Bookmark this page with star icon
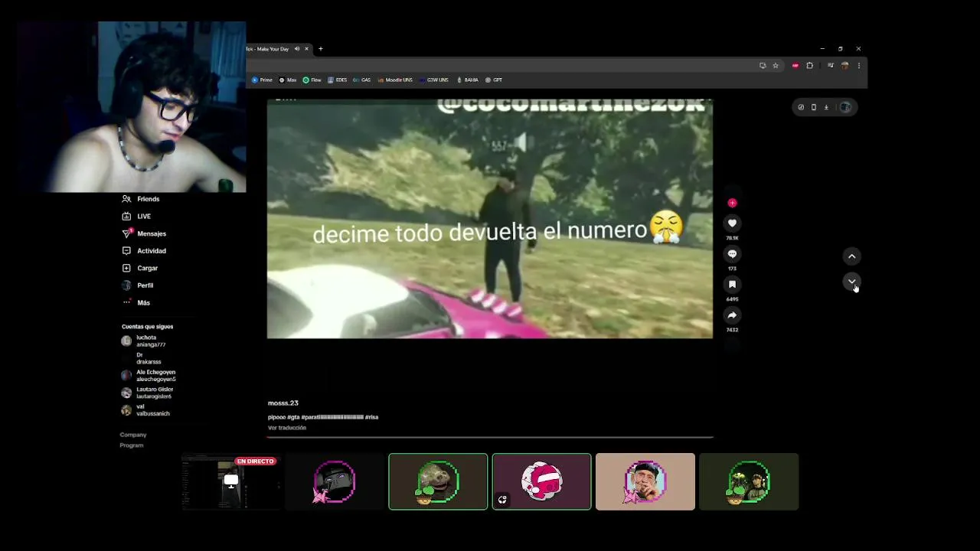The width and height of the screenshot is (980, 551). click(x=776, y=66)
